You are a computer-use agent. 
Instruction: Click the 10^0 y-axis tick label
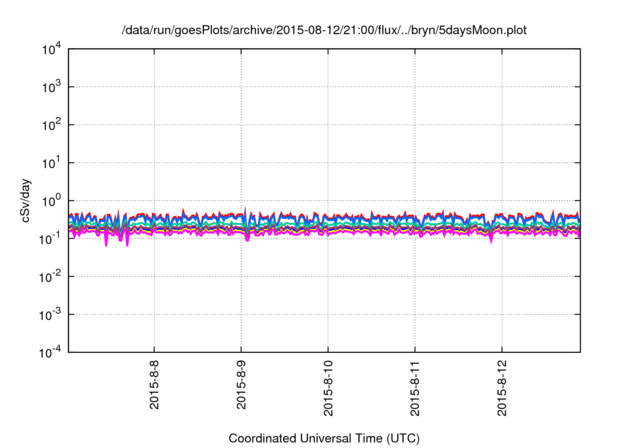(x=51, y=201)
